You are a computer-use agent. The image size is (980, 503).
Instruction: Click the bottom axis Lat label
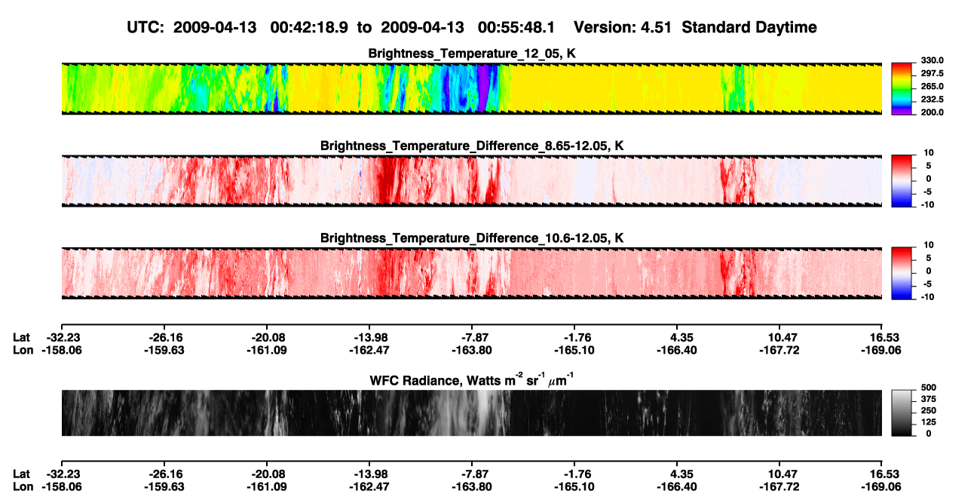[22, 474]
